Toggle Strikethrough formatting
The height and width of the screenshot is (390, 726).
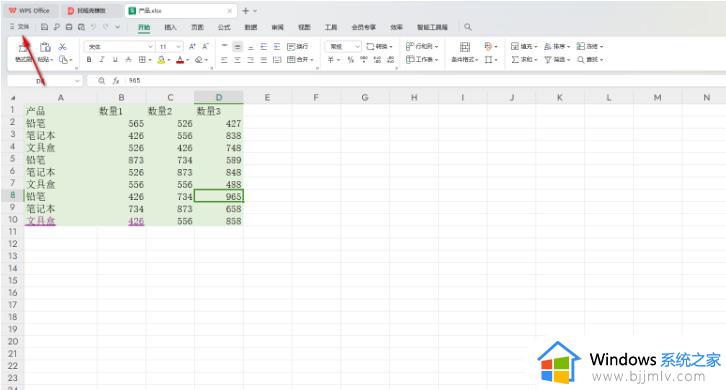128,60
